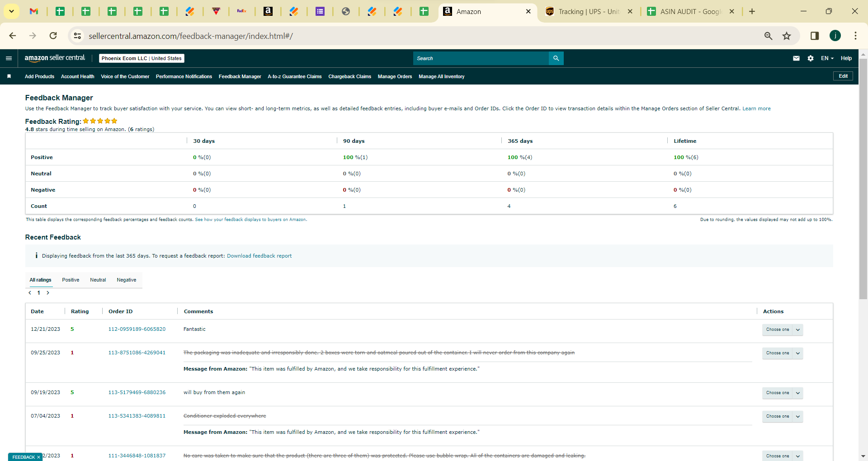Dismiss the FEEDBACK widget with its X
868x461 pixels.
[38, 457]
